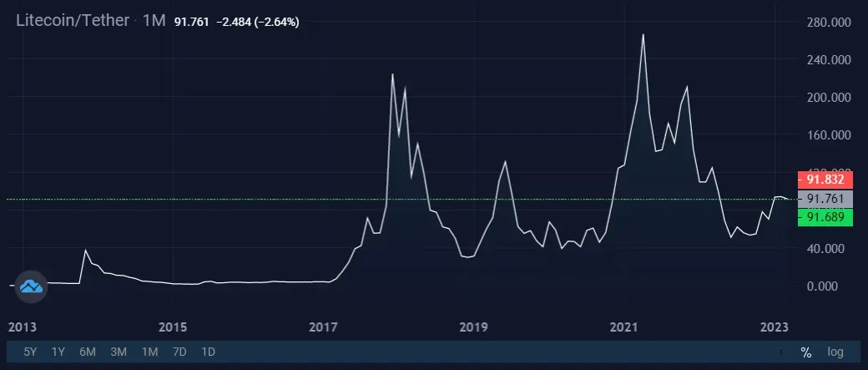Click the 2019 time axis label
Image resolution: width=868 pixels, height=370 pixels.
[x=474, y=327]
